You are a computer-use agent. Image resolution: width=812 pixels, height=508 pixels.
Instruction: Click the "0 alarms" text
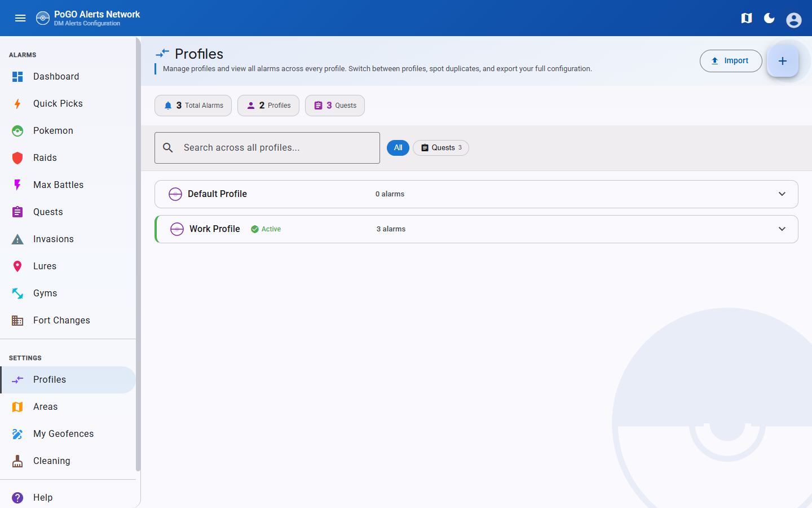click(x=390, y=194)
